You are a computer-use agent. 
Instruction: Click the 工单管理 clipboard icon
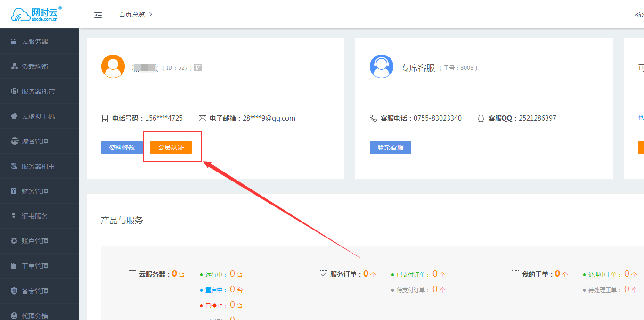click(14, 266)
